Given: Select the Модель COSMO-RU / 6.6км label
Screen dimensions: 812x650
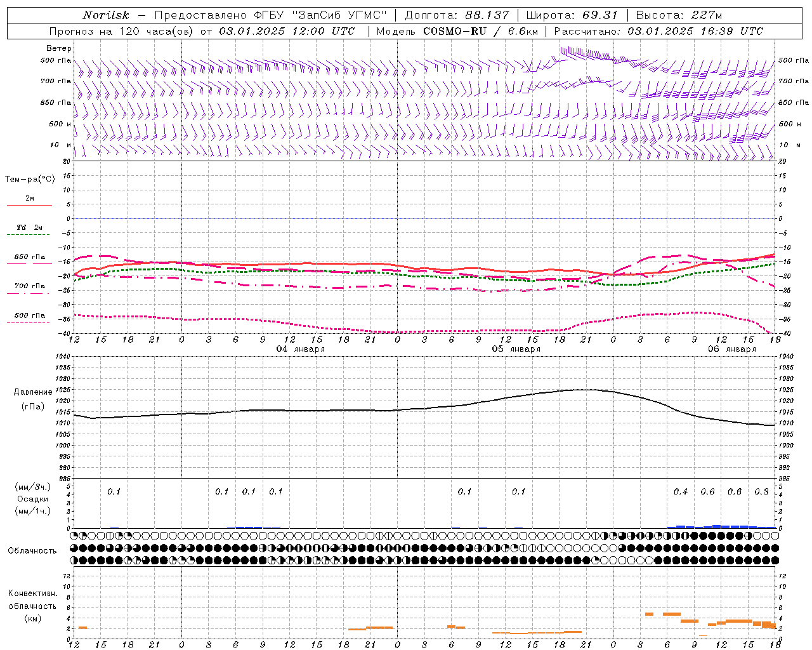Looking at the screenshot, I should pos(457,31).
